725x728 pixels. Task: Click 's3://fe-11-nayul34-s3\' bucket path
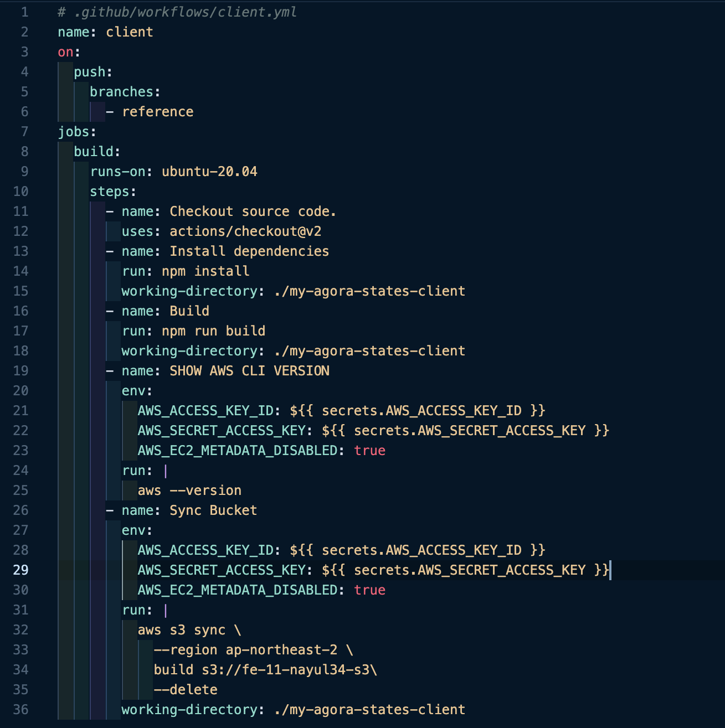point(289,670)
